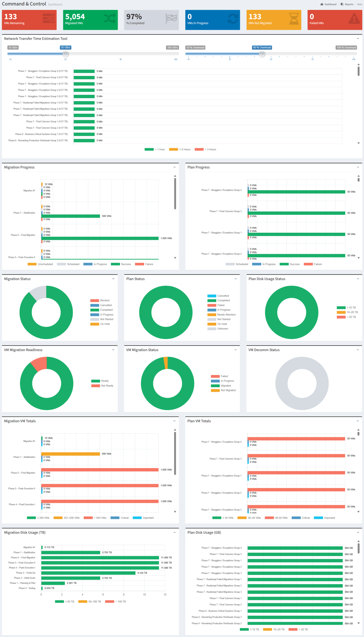
Task: Click the flag icon on % Completed tile
Action: click(x=171, y=19)
